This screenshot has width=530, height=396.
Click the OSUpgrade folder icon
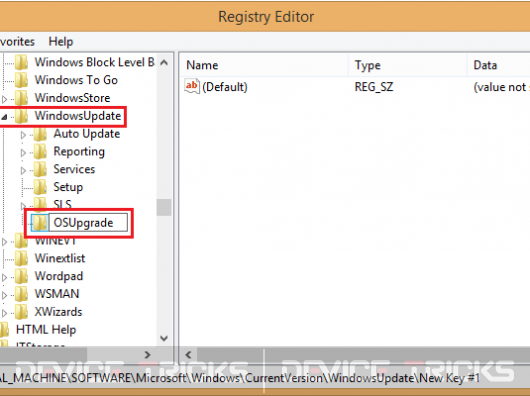tap(40, 223)
